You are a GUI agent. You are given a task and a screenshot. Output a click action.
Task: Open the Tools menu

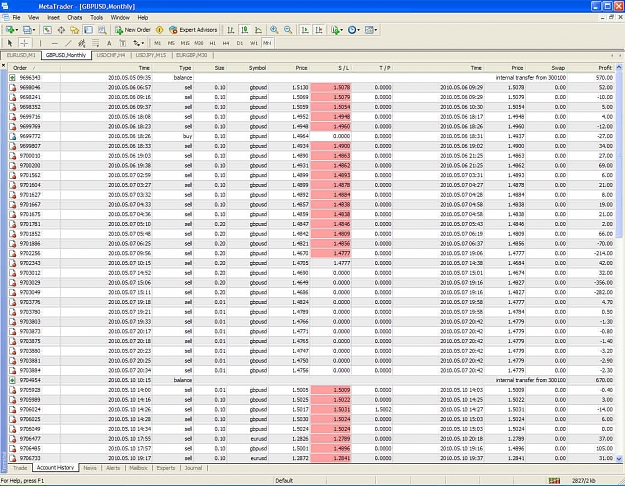coord(96,18)
